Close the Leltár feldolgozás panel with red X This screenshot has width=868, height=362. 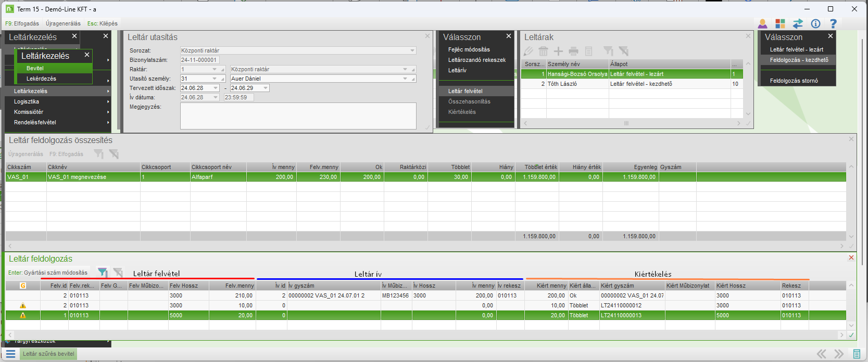pyautogui.click(x=851, y=258)
